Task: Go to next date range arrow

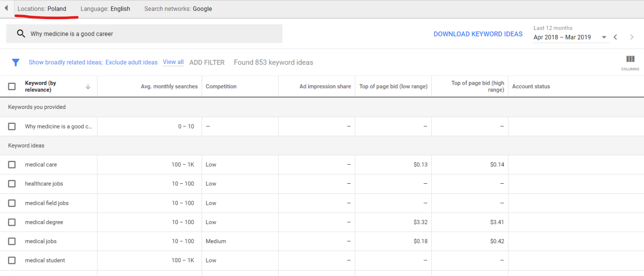Action: pyautogui.click(x=632, y=37)
